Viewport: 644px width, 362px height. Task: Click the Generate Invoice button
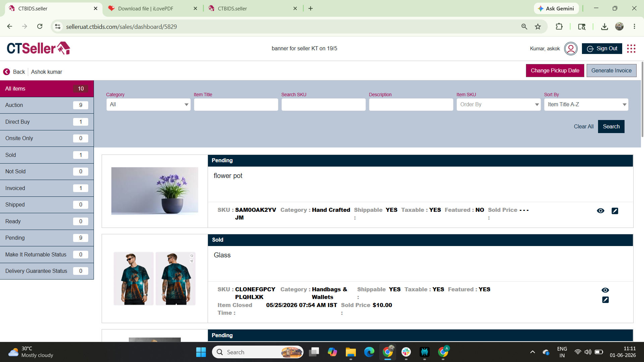point(611,71)
